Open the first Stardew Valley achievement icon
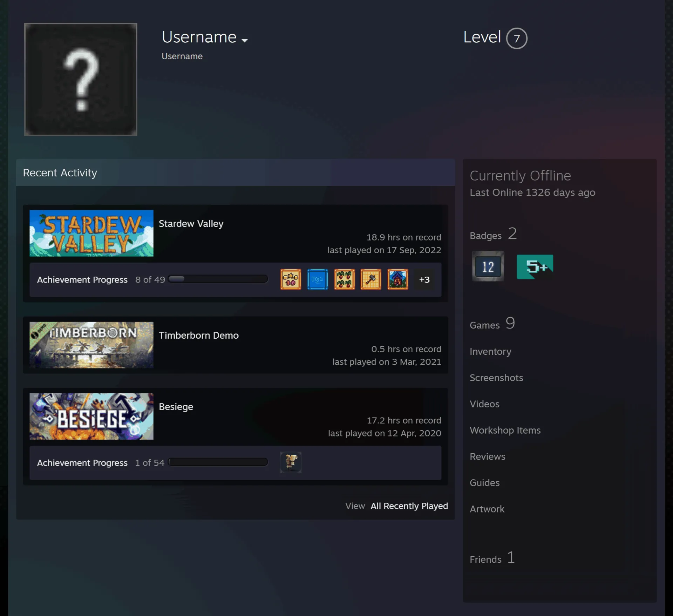Screen dimensions: 673x616 [290, 279]
